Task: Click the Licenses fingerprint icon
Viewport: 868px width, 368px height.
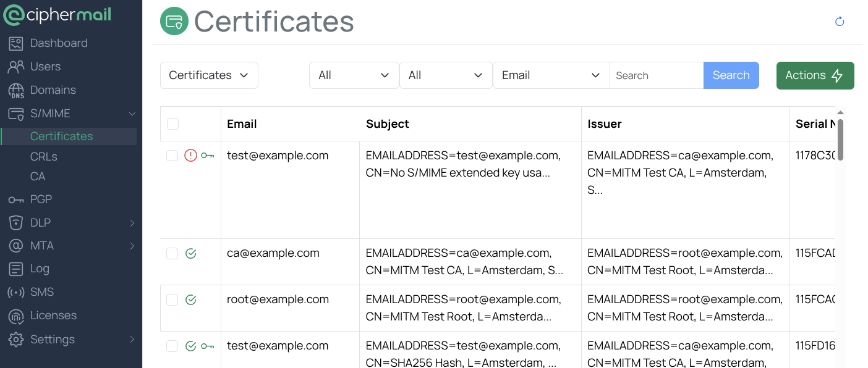Action: pos(16,316)
